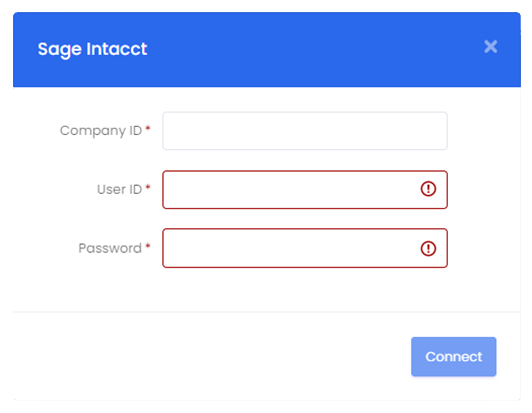The image size is (532, 413).
Task: Click the User ID error warning icon
Action: (428, 189)
